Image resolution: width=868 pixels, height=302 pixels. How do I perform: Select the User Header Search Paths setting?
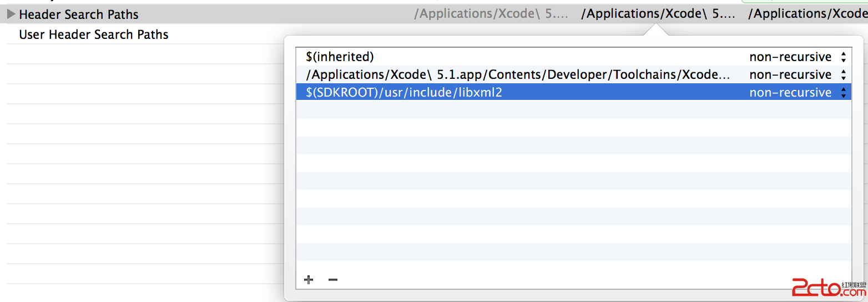tap(94, 34)
